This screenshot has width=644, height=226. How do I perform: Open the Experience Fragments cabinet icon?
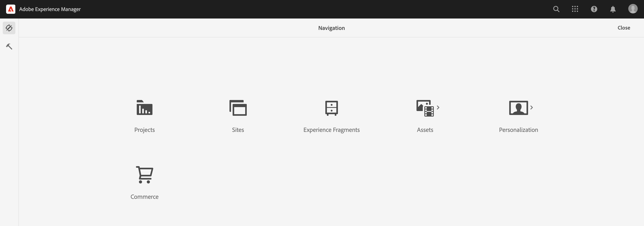tap(331, 108)
